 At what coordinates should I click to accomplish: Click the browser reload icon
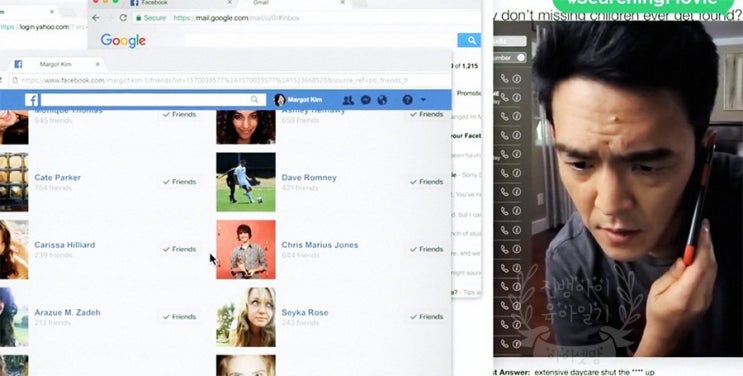[x=123, y=18]
